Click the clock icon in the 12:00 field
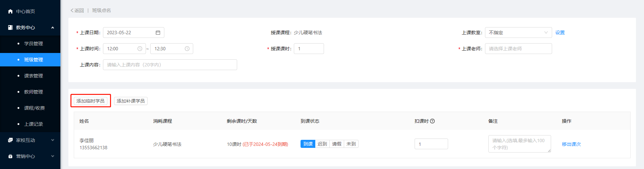Image resolution: width=644 pixels, height=169 pixels. click(140, 49)
